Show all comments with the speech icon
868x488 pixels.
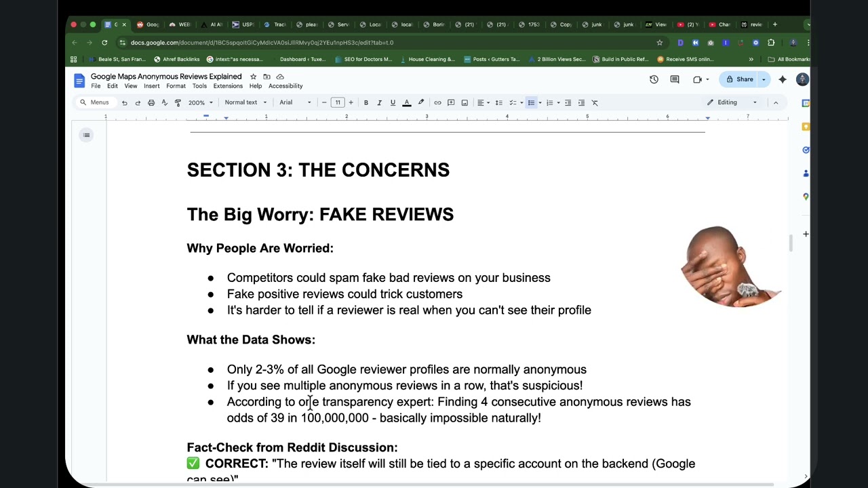coord(675,79)
